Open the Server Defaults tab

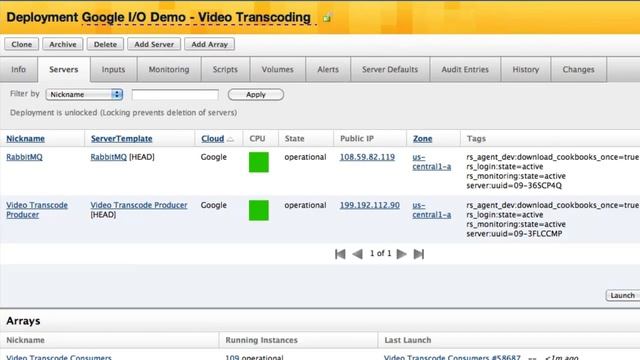click(x=390, y=69)
